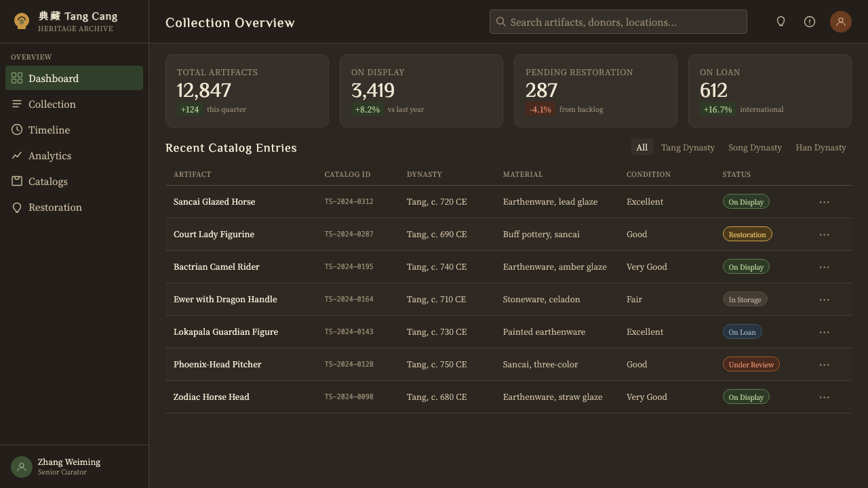This screenshot has height=488, width=868.
Task: Open the Restoration sidebar icon
Action: coord(17,207)
